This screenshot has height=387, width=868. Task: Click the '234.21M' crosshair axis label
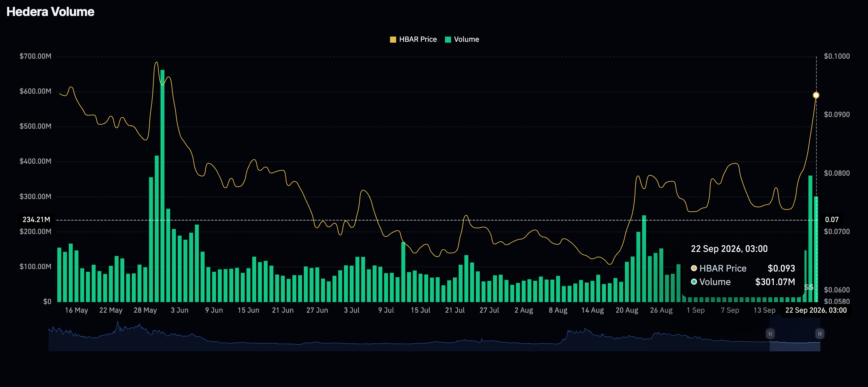click(x=36, y=220)
